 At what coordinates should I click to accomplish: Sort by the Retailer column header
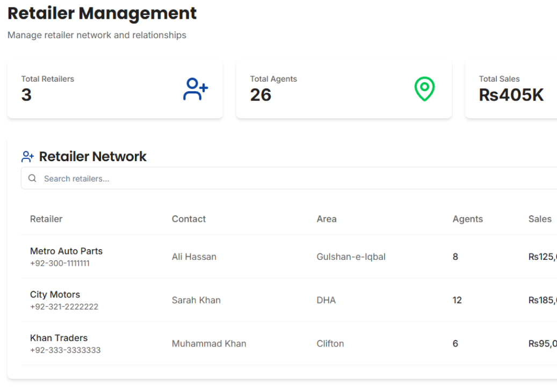click(46, 219)
